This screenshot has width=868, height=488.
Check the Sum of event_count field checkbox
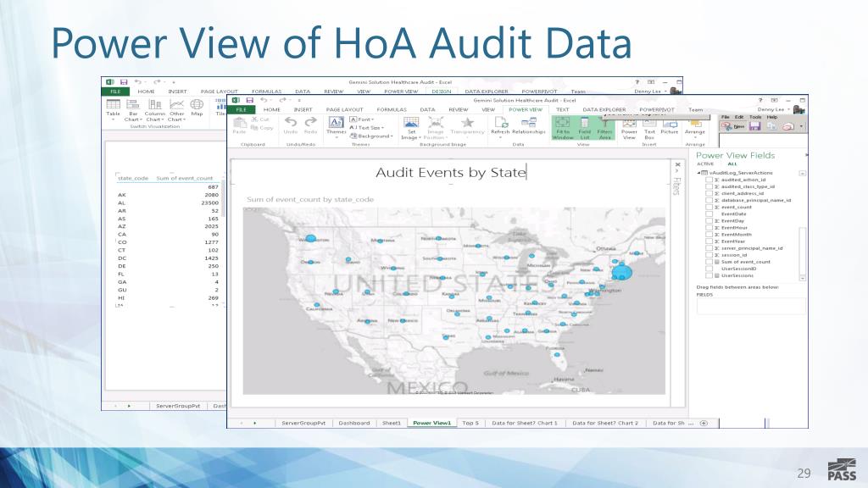[709, 262]
